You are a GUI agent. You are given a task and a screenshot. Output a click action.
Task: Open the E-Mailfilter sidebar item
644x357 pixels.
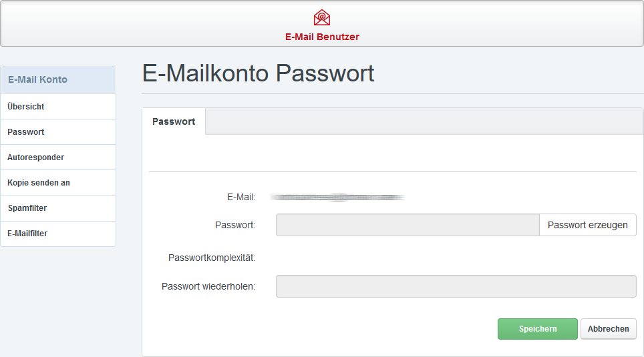point(27,234)
